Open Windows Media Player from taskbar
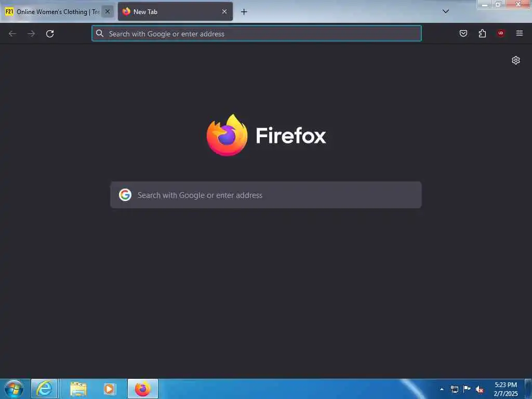Viewport: 532px width, 399px height. coord(109,389)
